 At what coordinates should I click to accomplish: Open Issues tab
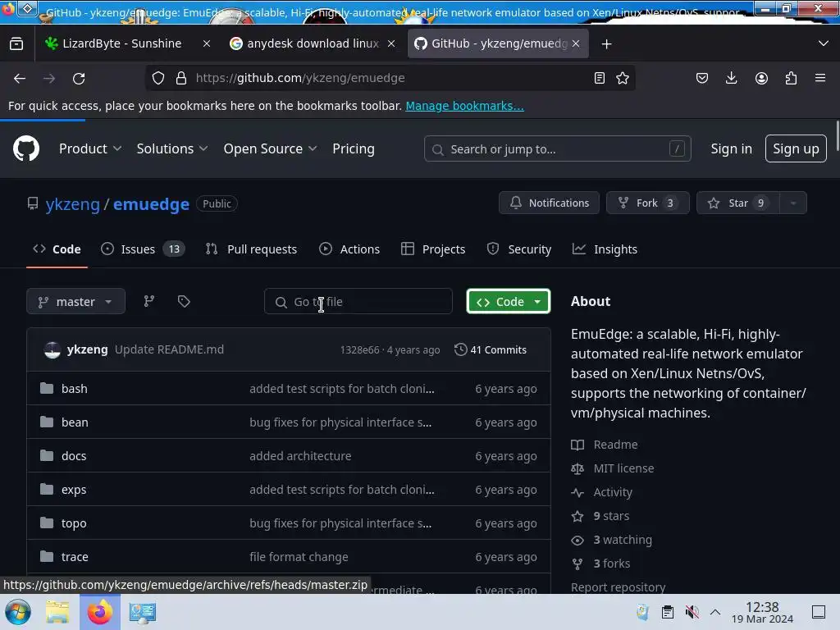click(x=143, y=249)
